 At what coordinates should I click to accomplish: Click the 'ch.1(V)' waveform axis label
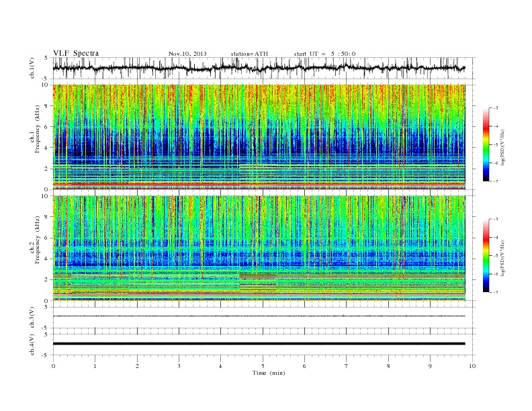32,68
